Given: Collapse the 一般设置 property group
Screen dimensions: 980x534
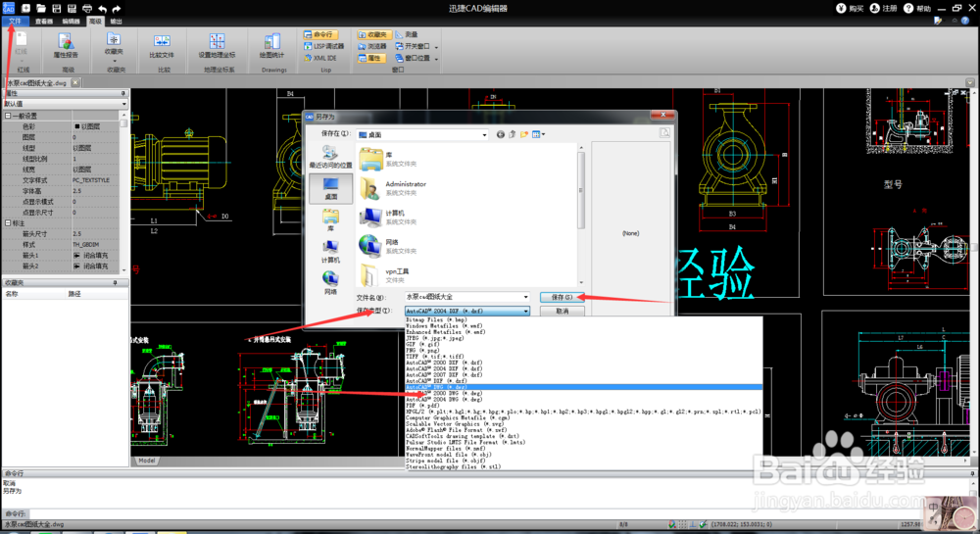Looking at the screenshot, I should point(8,116).
